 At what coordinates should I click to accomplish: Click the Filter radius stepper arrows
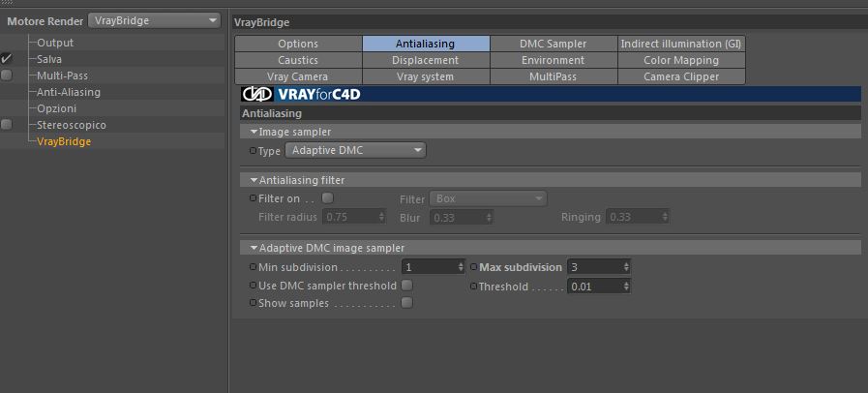pos(381,217)
